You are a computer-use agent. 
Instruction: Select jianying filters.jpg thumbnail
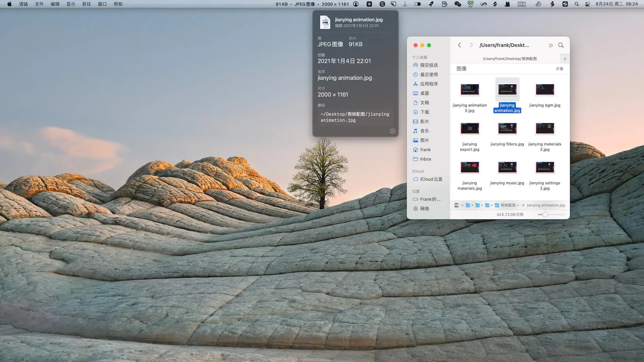[x=507, y=128]
